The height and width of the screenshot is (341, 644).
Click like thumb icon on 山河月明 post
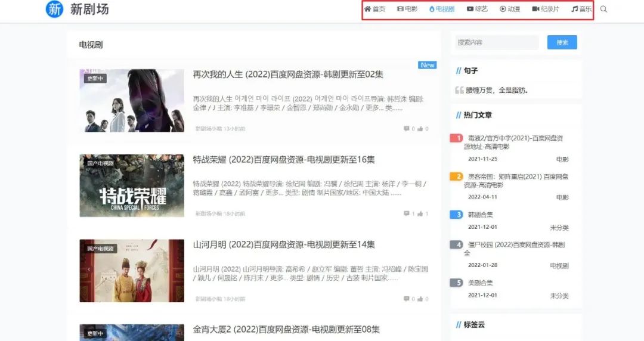pyautogui.click(x=420, y=299)
